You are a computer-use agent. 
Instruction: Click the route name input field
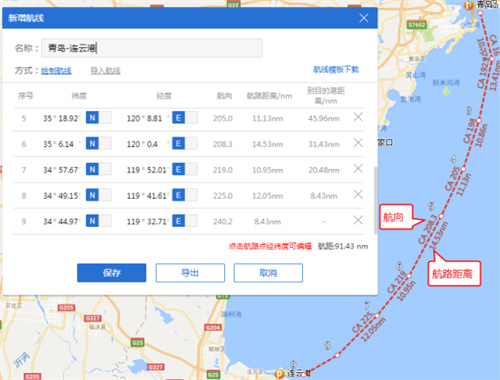coord(152,48)
